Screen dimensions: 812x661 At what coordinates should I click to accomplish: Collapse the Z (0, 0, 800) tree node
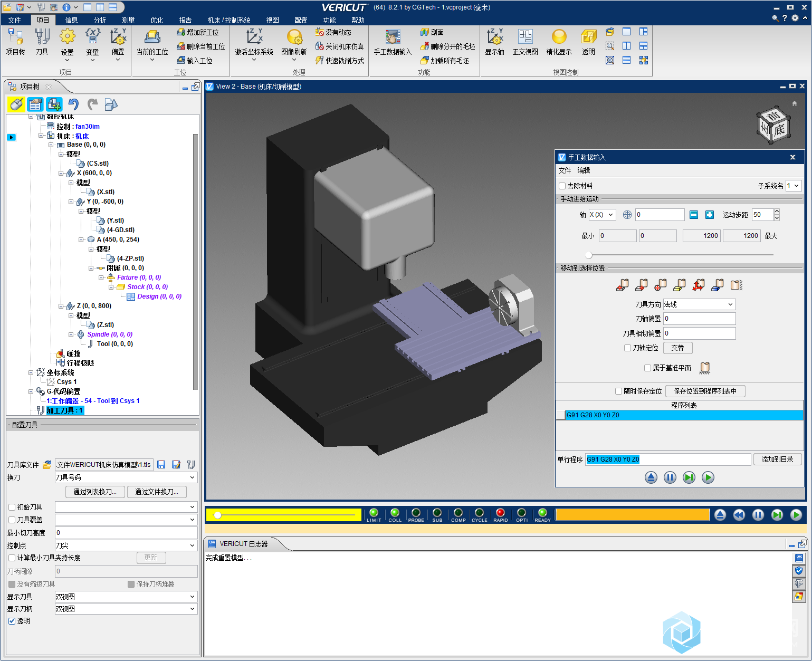point(61,306)
